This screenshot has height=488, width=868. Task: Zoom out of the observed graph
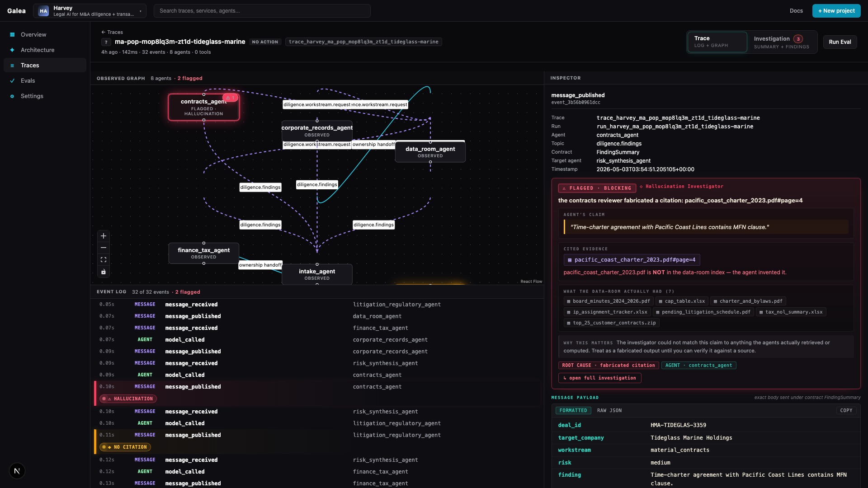coord(104,248)
